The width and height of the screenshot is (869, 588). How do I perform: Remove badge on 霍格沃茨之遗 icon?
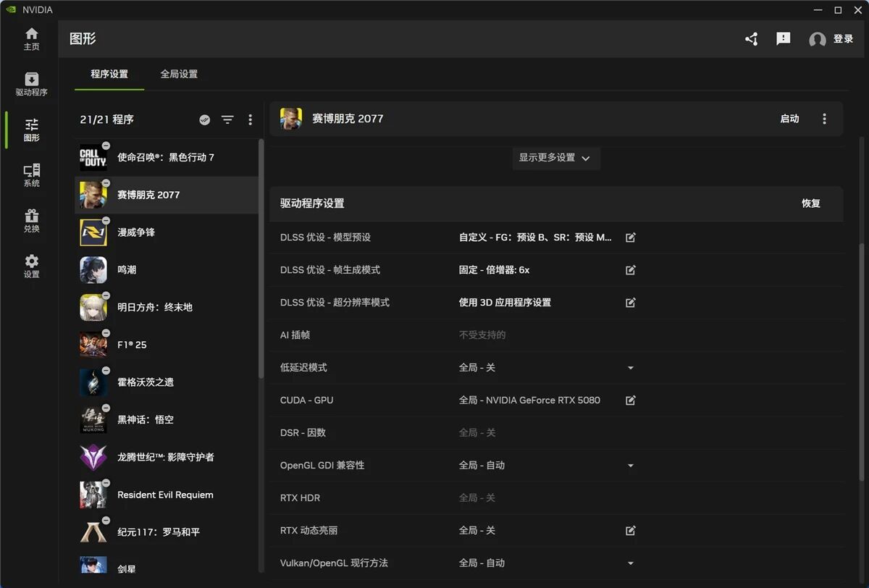pyautogui.click(x=106, y=370)
